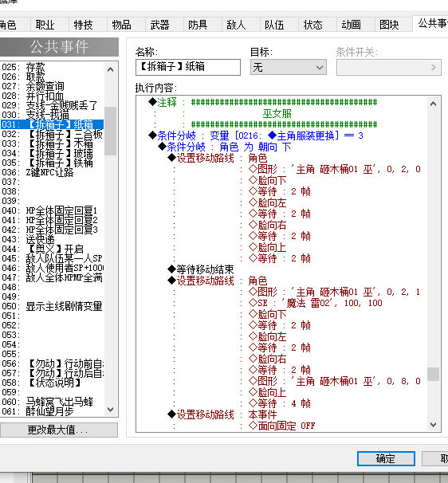Click the down arrow of the 执行内容 scrollbar
This screenshot has height=483, width=448.
point(433,425)
